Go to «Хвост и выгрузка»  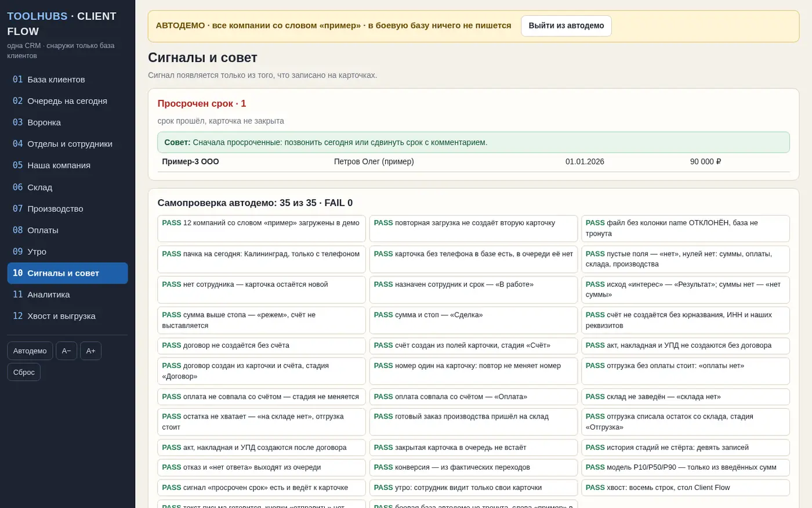click(67, 316)
